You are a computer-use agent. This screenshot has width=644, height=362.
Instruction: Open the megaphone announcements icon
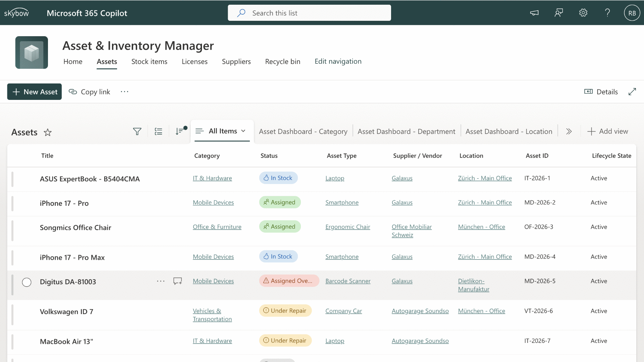pyautogui.click(x=534, y=13)
